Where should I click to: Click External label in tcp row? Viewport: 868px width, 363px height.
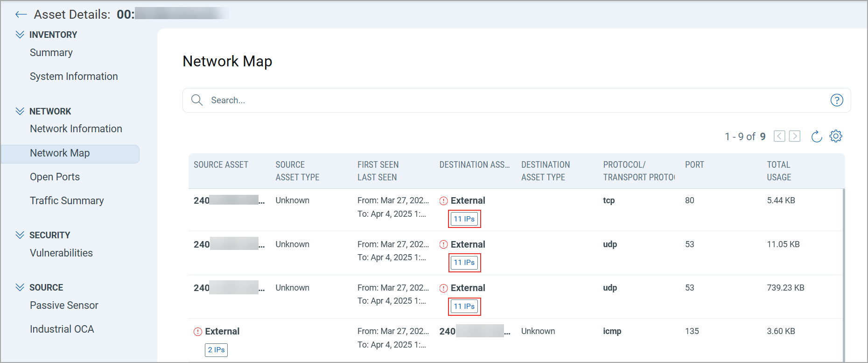pos(468,200)
